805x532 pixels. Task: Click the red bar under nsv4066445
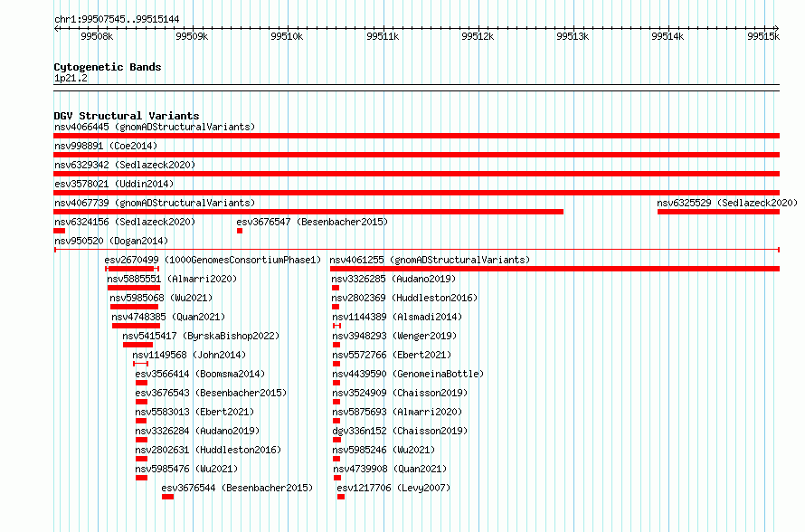(416, 136)
